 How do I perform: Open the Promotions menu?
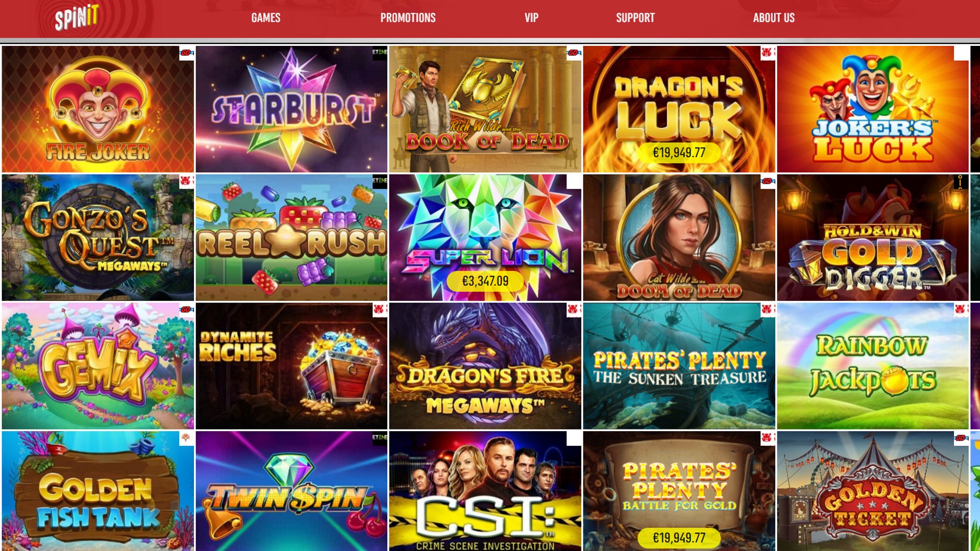click(408, 18)
